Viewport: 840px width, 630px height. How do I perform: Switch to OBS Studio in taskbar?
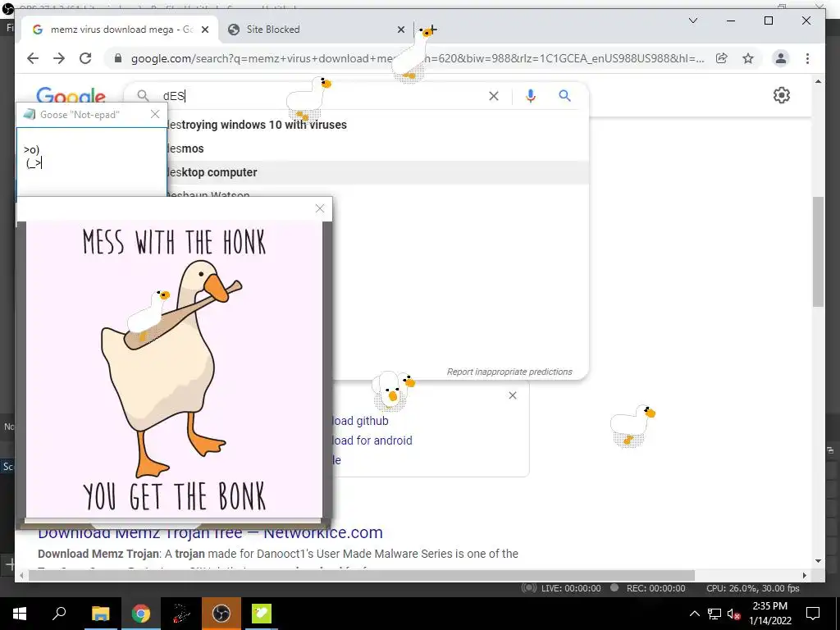(221, 614)
